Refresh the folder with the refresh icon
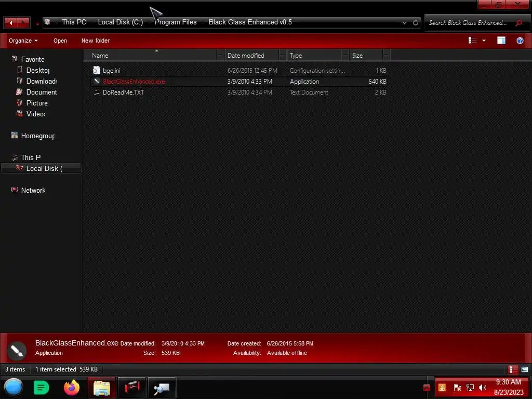This screenshot has width=532, height=399. click(415, 23)
